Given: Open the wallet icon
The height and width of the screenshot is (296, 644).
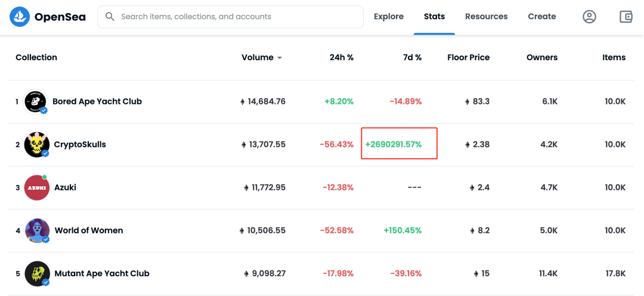Looking at the screenshot, I should [x=626, y=17].
